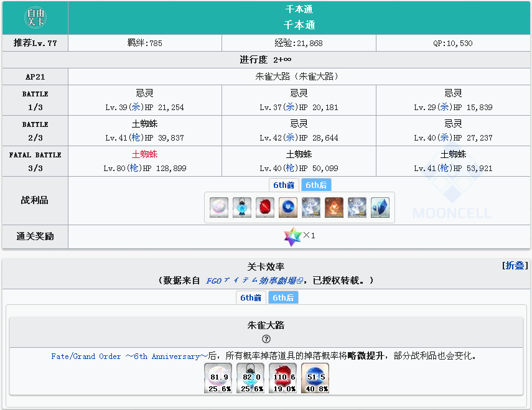Select the 6th后 tab under 关卡效率
Screen dimensions: 532x410
pyautogui.click(x=283, y=298)
